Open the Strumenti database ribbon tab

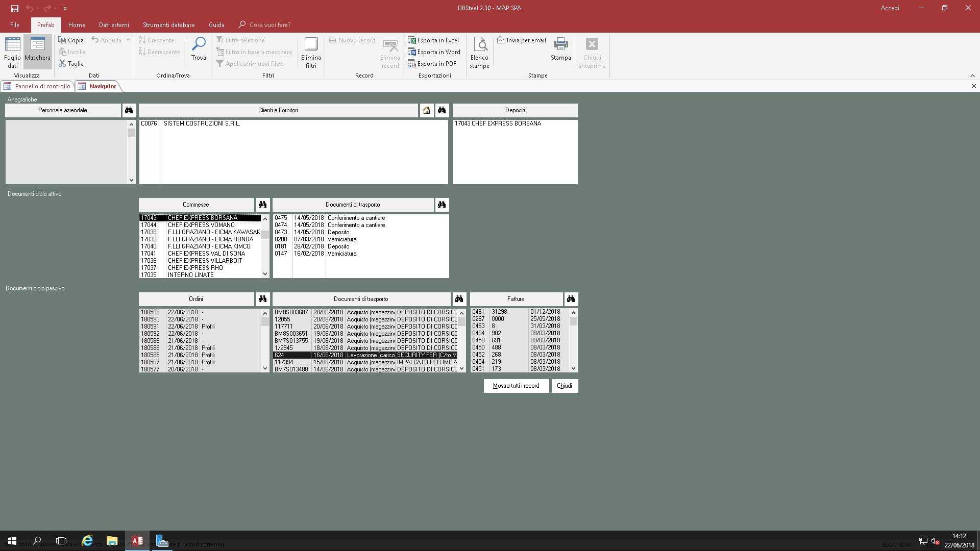coord(168,25)
